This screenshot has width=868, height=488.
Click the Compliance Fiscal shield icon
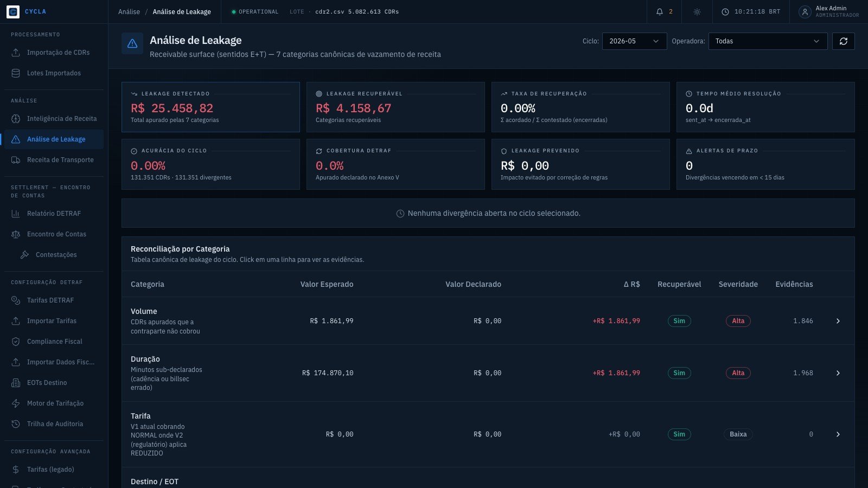(16, 342)
